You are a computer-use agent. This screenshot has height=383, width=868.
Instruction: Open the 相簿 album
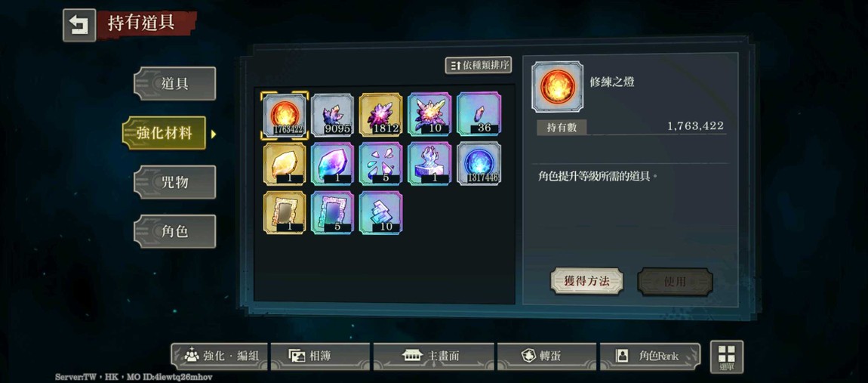(x=320, y=357)
